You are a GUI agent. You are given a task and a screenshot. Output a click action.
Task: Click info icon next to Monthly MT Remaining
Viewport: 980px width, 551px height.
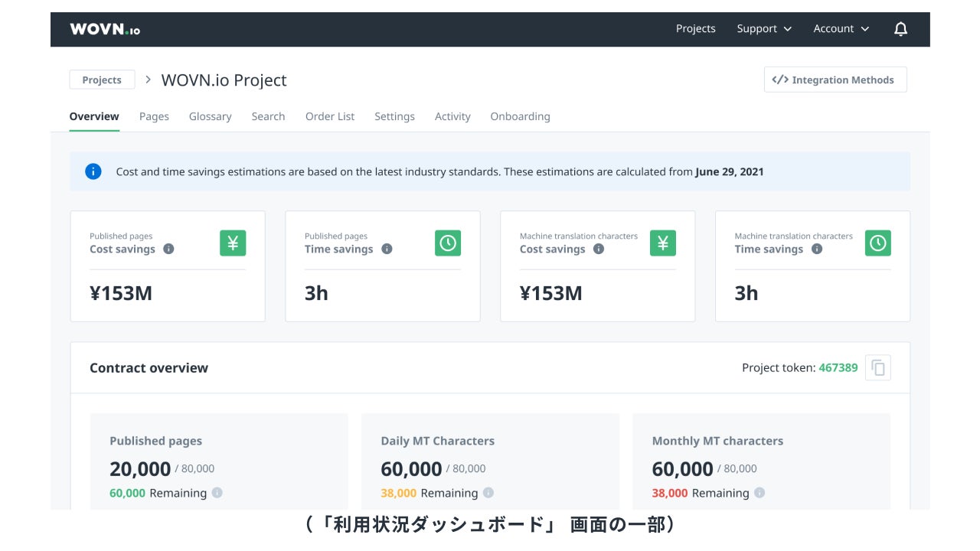click(759, 493)
